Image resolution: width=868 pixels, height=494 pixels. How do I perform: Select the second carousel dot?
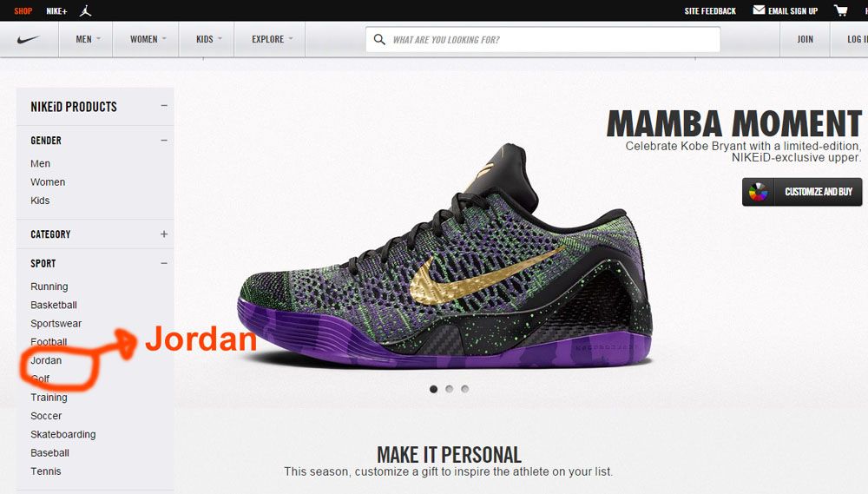[x=450, y=389]
